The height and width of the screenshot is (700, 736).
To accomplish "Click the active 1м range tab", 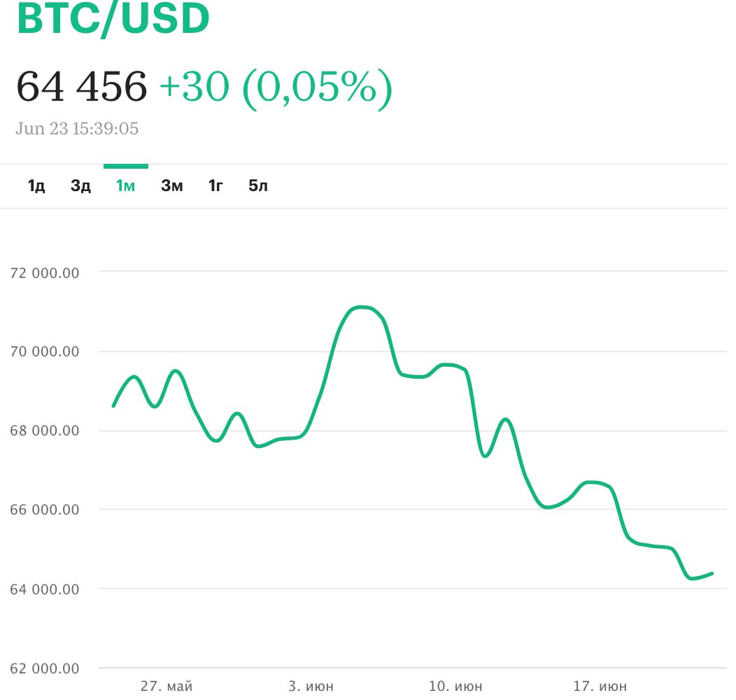I will point(126,186).
